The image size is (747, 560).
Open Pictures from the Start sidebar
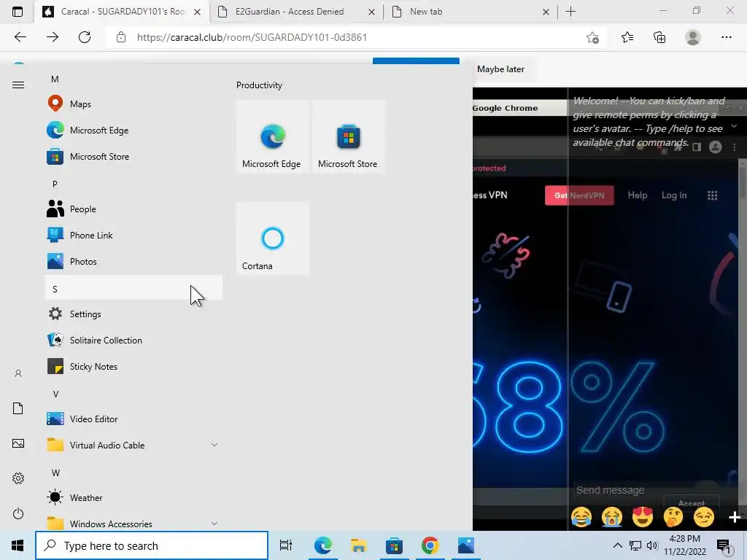click(x=18, y=443)
